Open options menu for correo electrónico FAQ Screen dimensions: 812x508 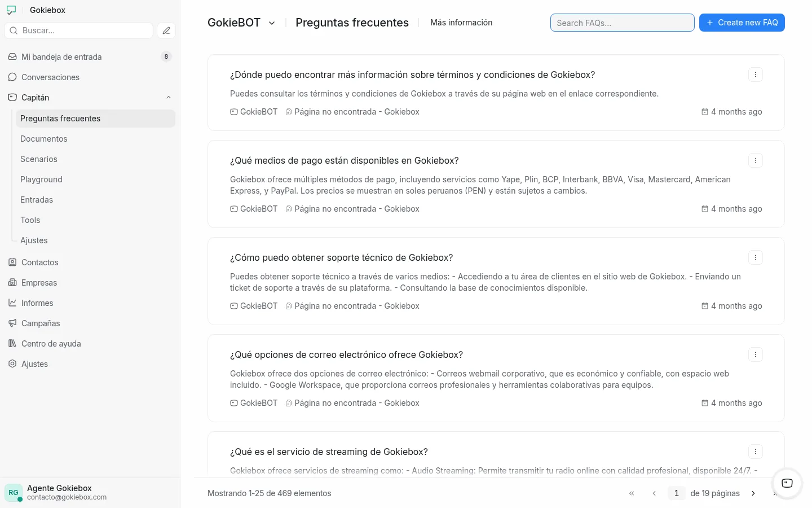click(756, 354)
